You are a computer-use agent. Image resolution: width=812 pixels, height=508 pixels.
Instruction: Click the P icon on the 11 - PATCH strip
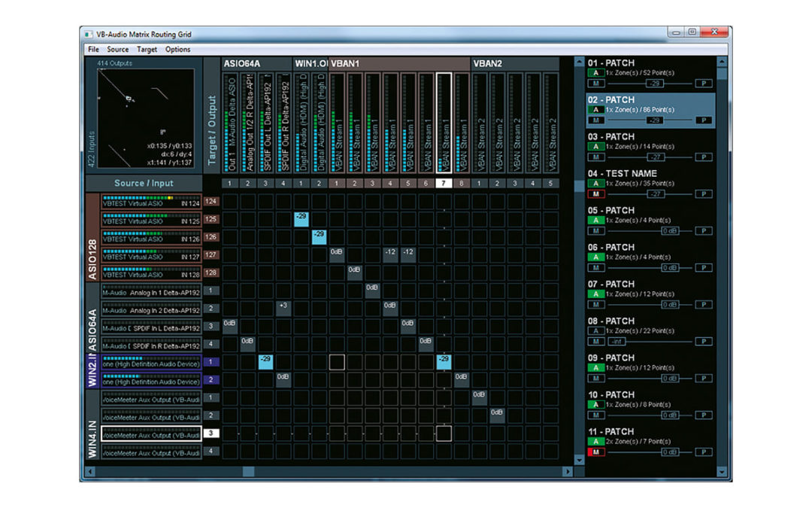point(703,452)
